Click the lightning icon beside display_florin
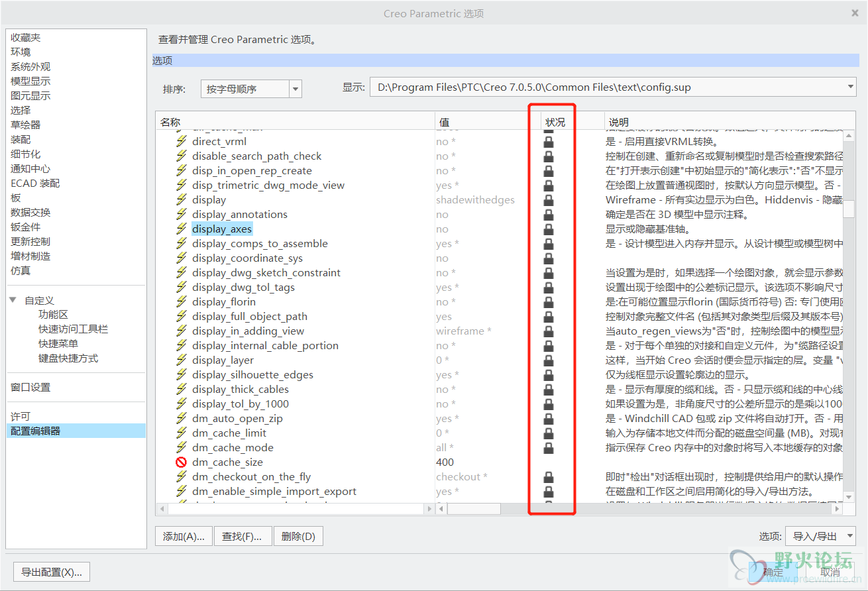The height and width of the screenshot is (591, 868). click(182, 301)
